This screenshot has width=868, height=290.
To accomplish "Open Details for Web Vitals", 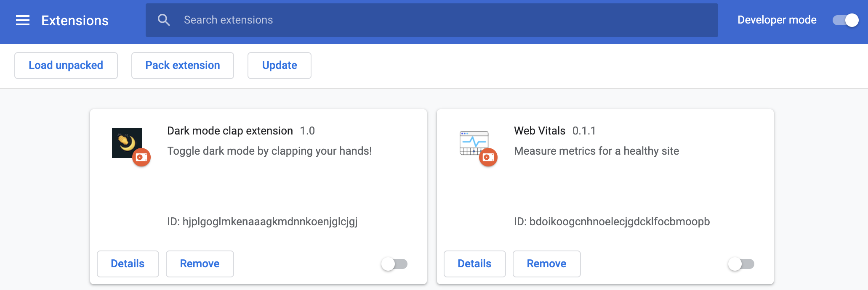I will coord(475,264).
